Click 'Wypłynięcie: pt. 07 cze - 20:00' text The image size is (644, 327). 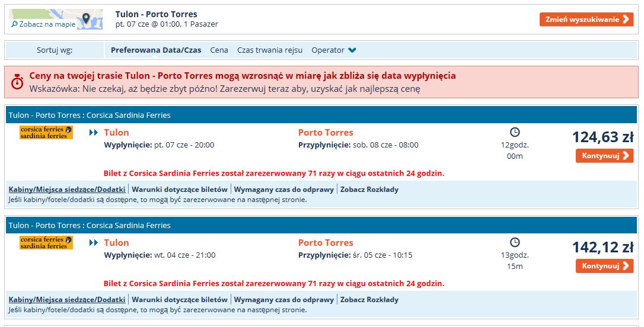[x=159, y=145]
